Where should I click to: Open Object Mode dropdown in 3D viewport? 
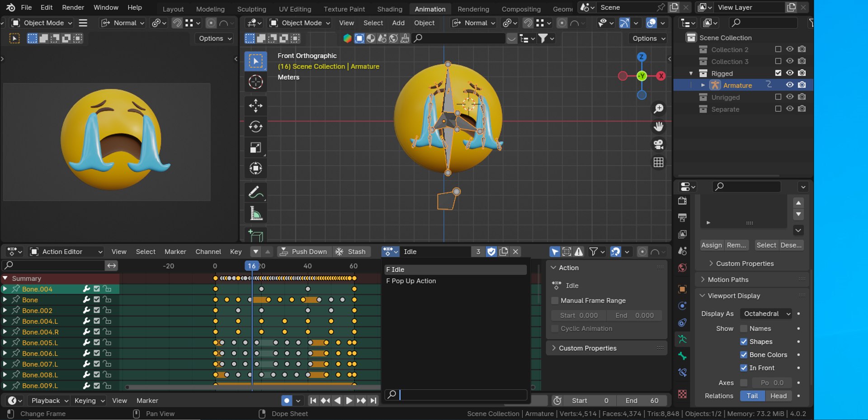click(300, 23)
